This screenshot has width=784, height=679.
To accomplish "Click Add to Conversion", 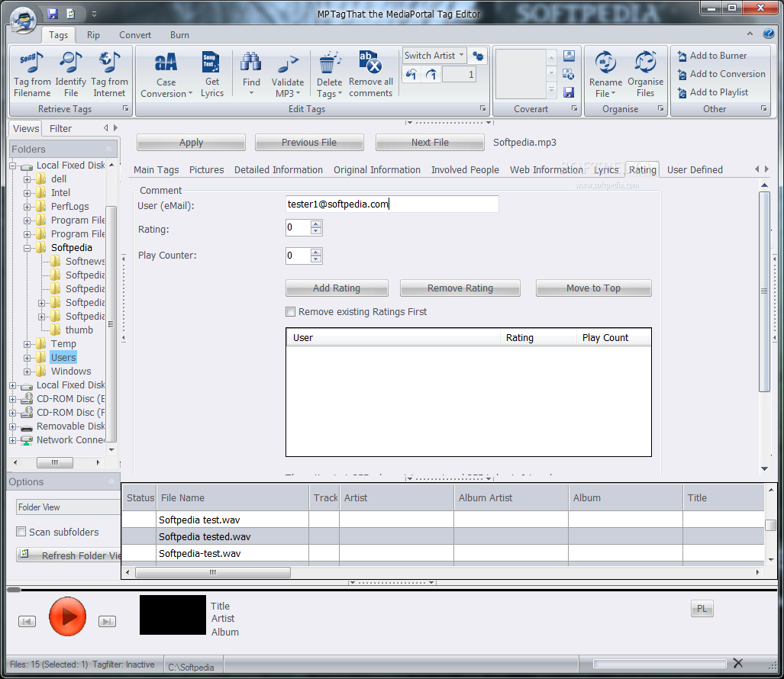I will click(x=721, y=74).
